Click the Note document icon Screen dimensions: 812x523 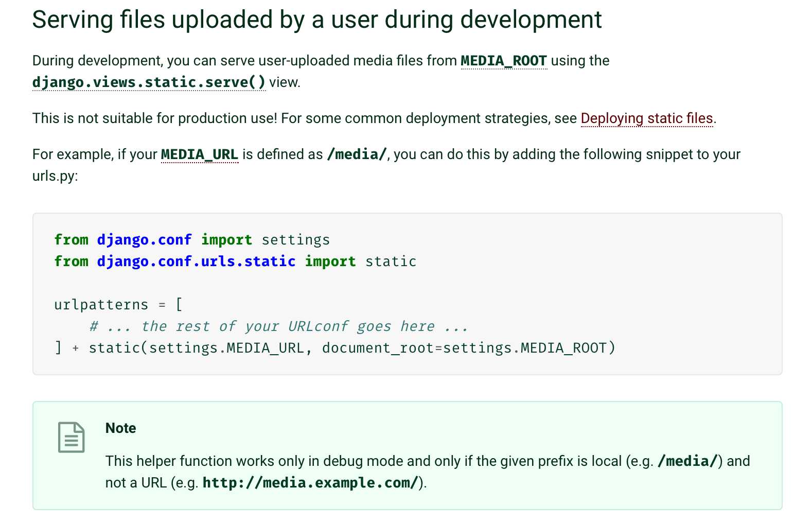pyautogui.click(x=71, y=437)
